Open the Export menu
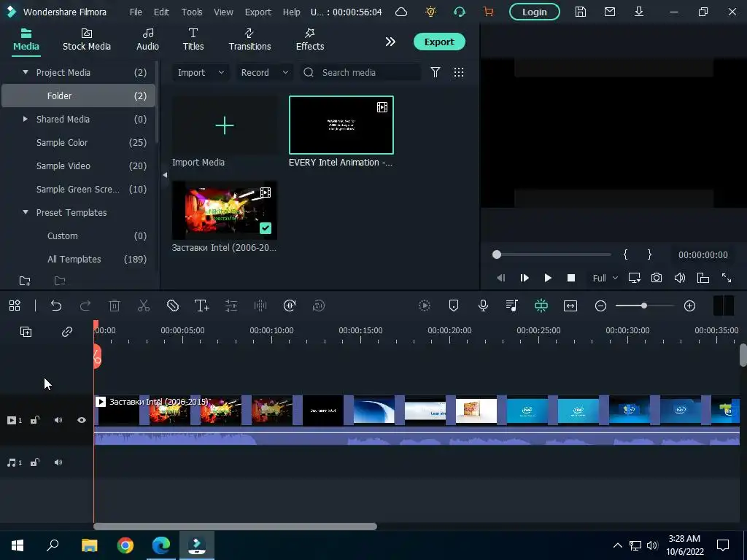 [258, 12]
